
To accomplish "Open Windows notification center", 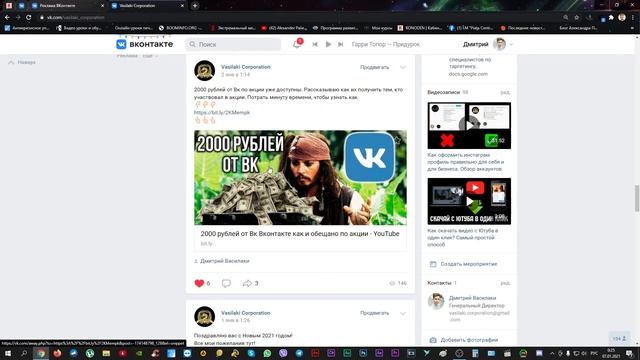I will [629, 353].
